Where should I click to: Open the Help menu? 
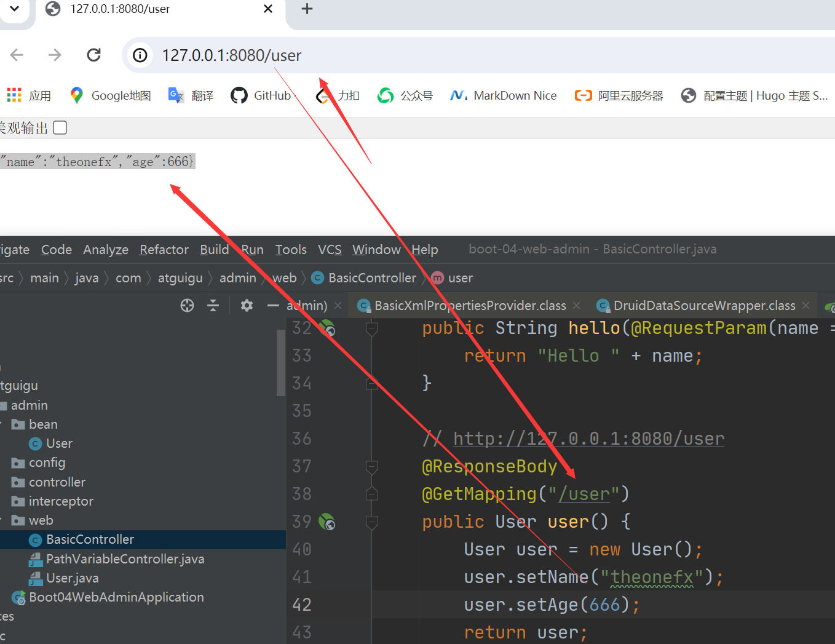[x=425, y=250]
